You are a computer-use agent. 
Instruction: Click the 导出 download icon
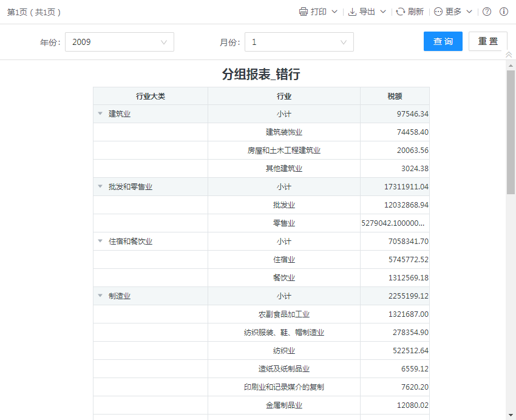[x=353, y=12]
